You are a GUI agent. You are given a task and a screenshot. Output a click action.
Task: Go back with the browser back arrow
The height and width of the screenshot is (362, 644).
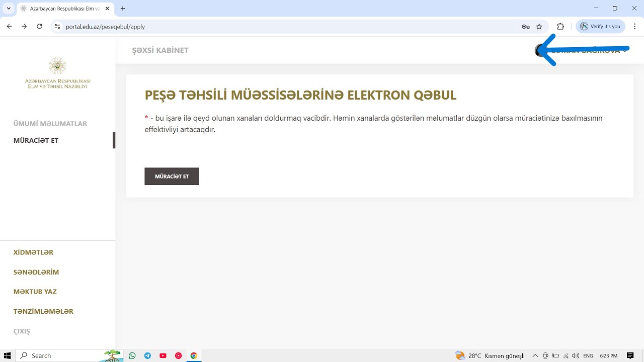(9, 26)
